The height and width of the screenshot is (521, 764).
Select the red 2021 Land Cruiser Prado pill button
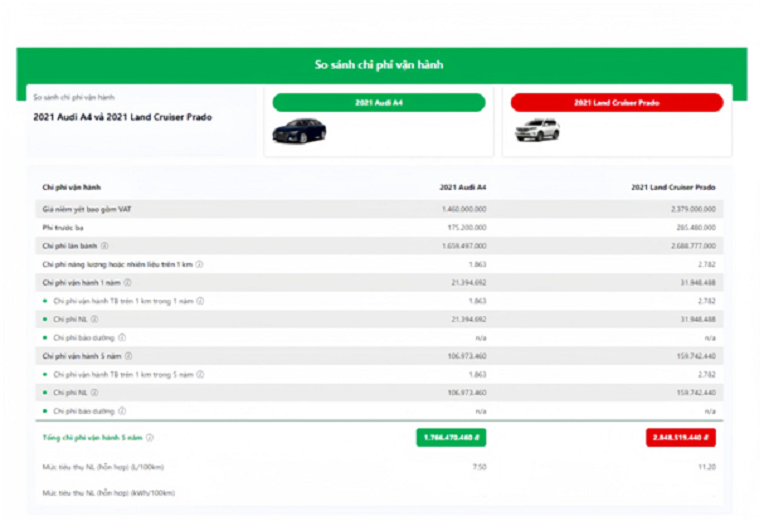[617, 102]
